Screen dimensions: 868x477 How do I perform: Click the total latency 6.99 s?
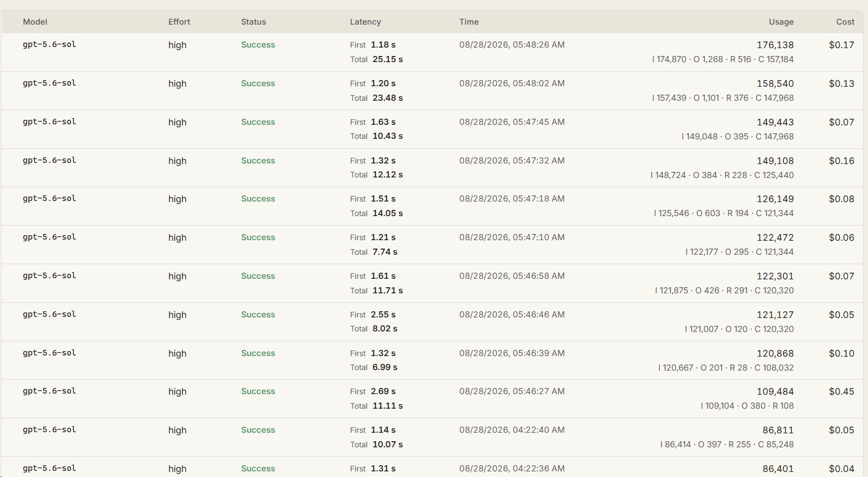click(x=385, y=367)
